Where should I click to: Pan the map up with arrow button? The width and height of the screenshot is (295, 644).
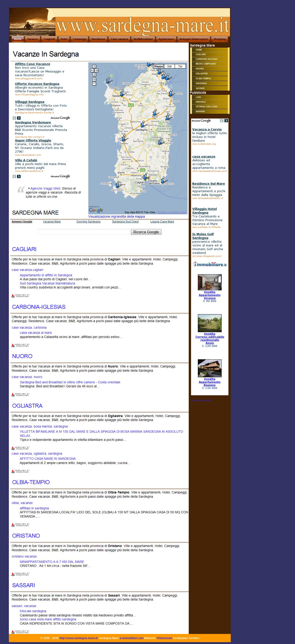94,66
